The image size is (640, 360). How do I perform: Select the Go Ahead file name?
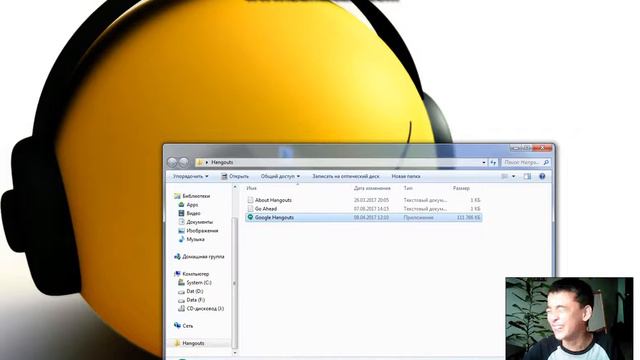(266, 209)
